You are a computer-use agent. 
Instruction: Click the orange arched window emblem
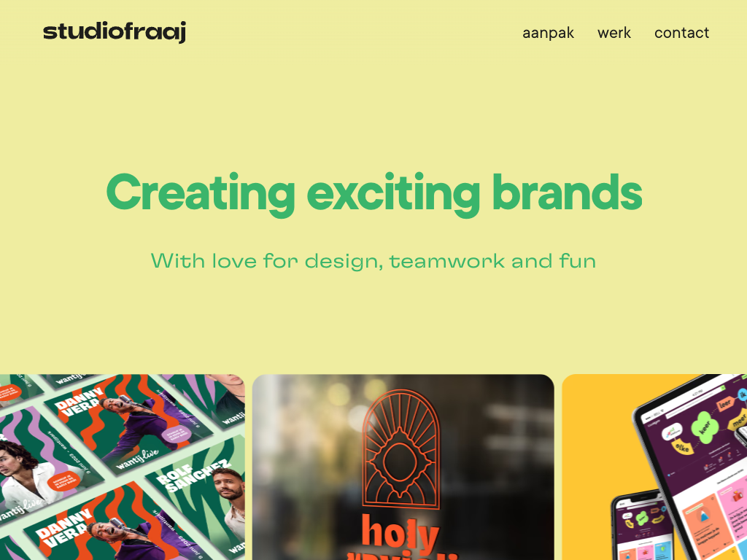click(400, 449)
